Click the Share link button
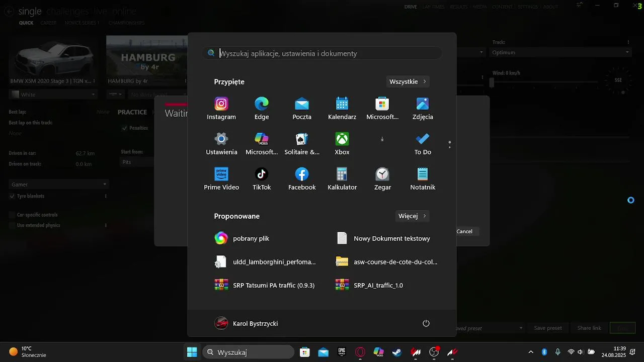 click(589, 328)
